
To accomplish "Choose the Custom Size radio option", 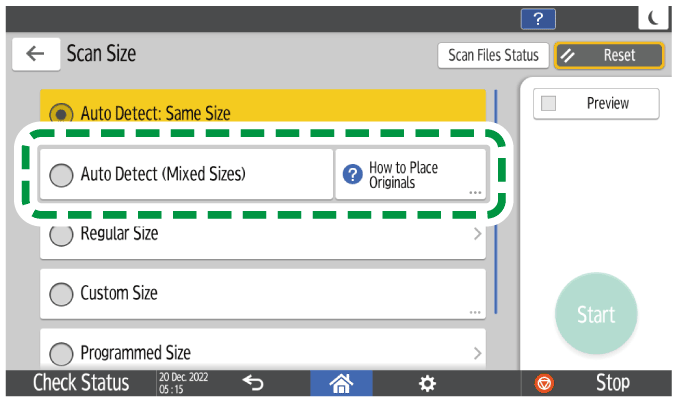I will coord(62,294).
